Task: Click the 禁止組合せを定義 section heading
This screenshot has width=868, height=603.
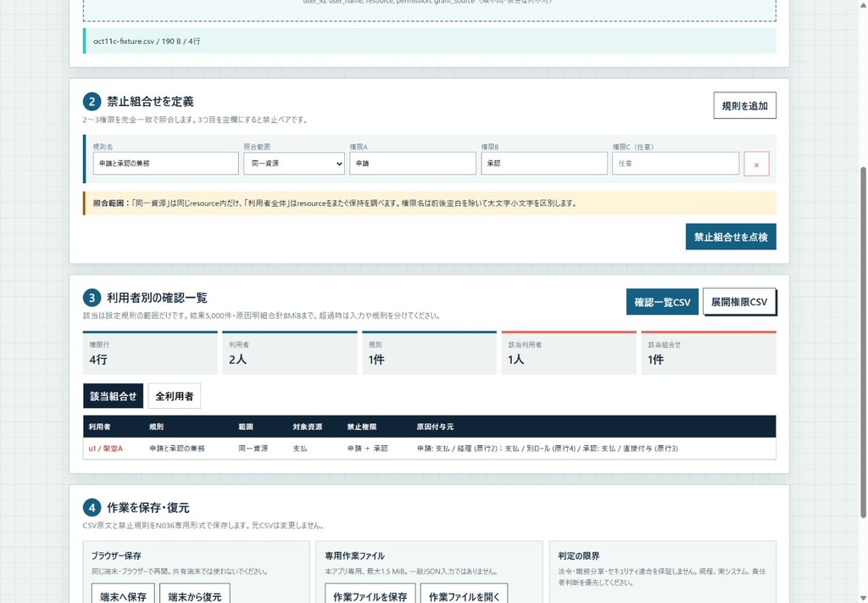Action: click(x=150, y=101)
